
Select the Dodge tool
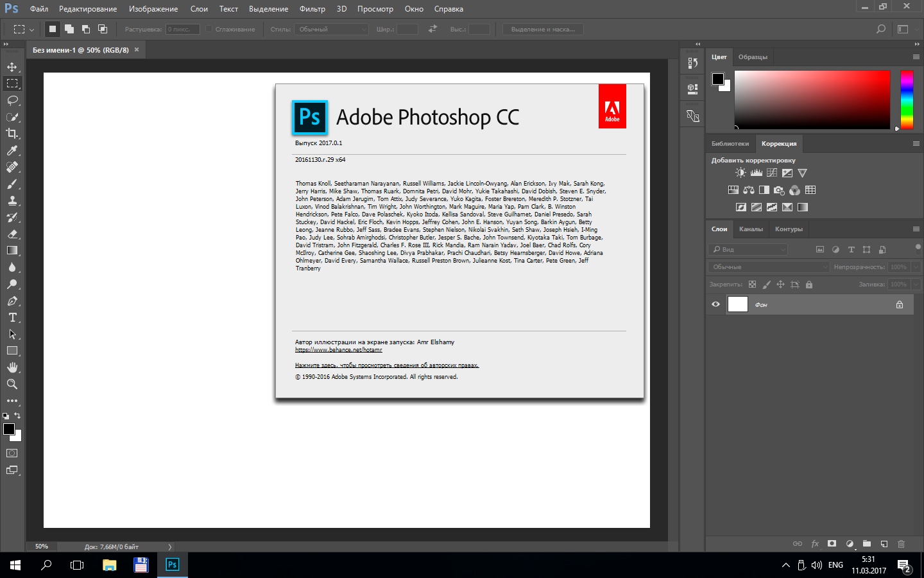click(x=12, y=284)
